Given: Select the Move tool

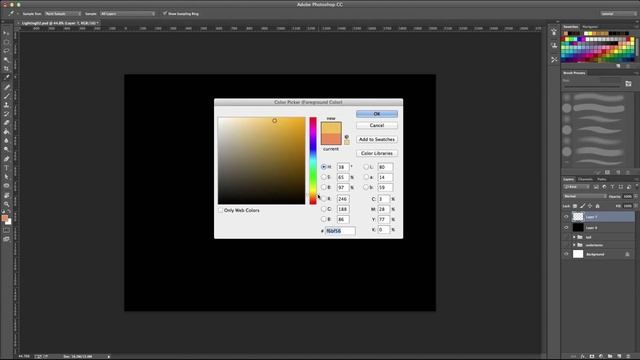Looking at the screenshot, I should (x=6, y=33).
